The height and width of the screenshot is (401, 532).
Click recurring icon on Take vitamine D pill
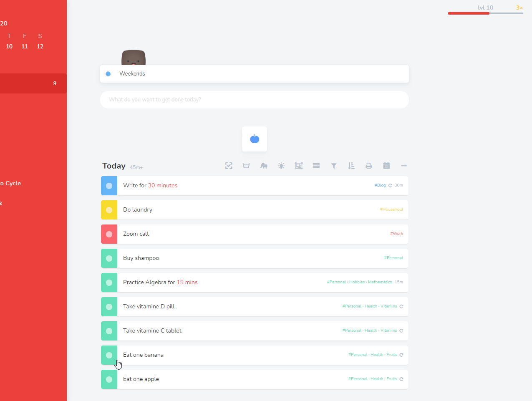pos(401,306)
